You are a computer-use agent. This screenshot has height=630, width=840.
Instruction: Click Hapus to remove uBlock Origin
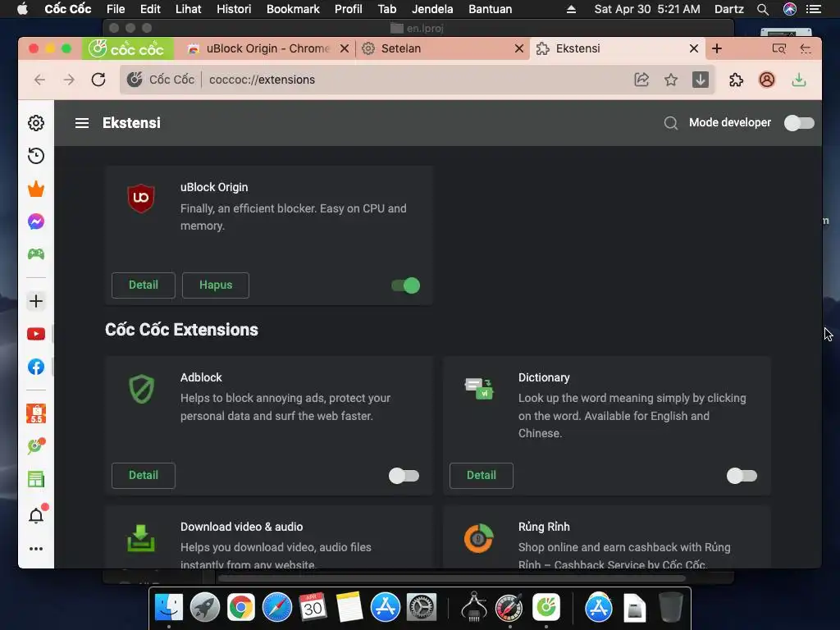tap(216, 285)
